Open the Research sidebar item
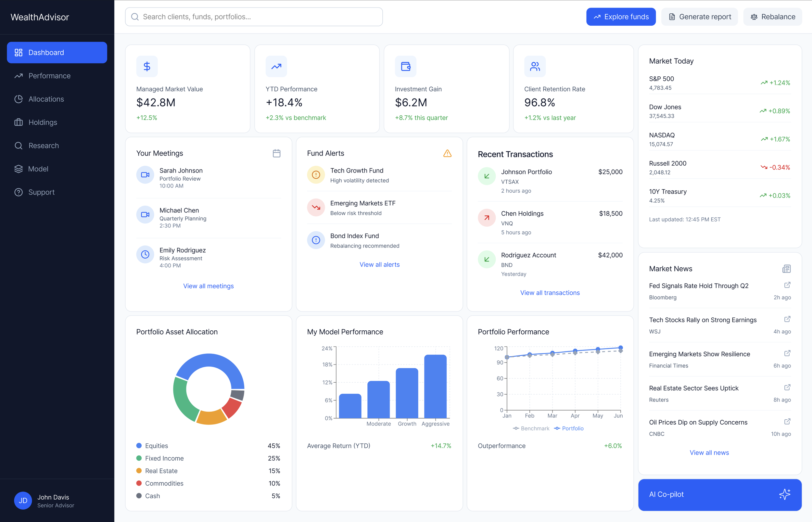812x522 pixels. point(44,146)
